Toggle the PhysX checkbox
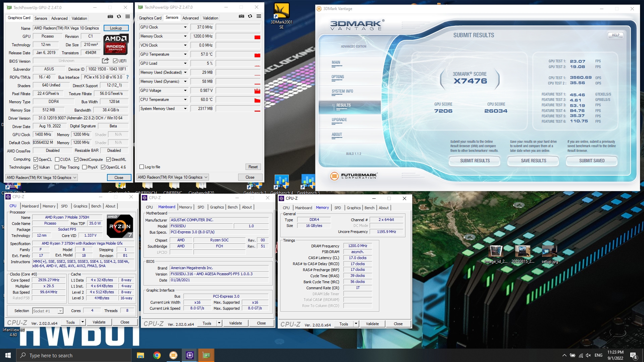 tap(84, 167)
